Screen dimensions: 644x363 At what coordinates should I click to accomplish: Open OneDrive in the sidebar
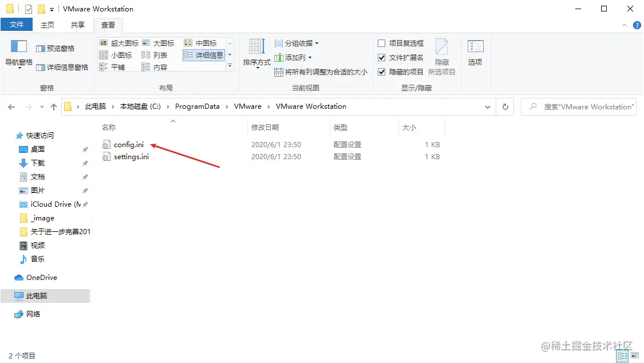click(x=41, y=278)
